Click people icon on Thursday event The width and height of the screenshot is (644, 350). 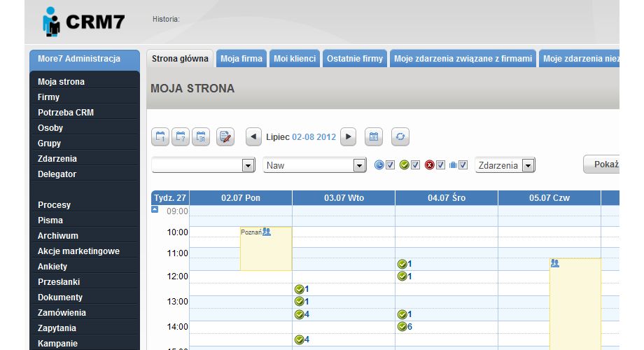pos(555,263)
